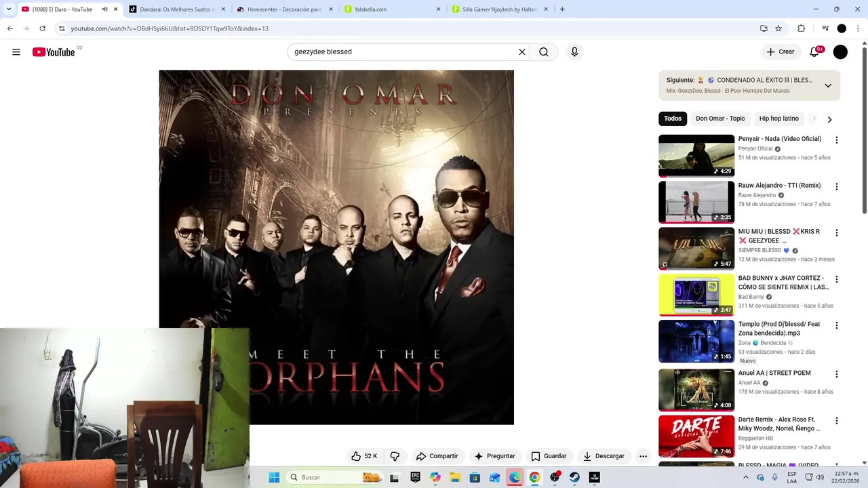View site information icon in address bar

[62, 28]
